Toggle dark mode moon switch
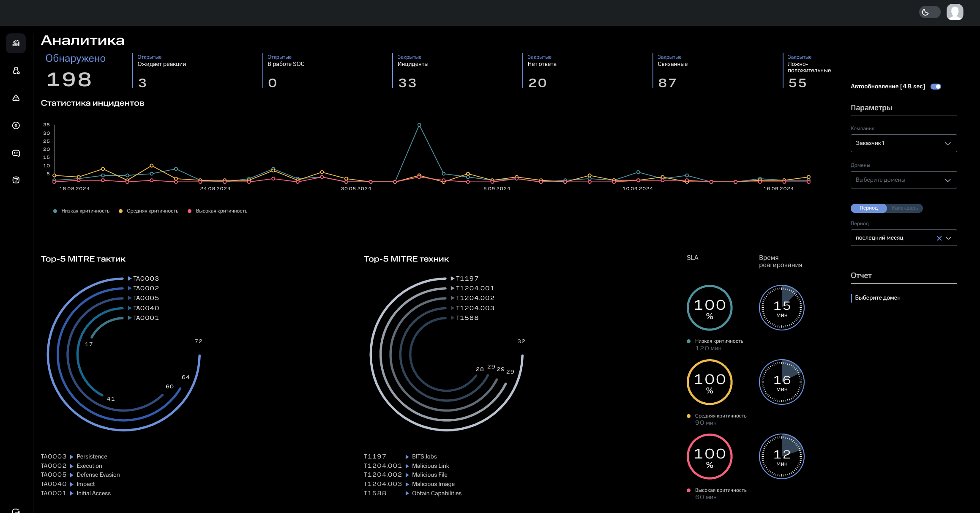980x513 pixels. click(x=929, y=12)
